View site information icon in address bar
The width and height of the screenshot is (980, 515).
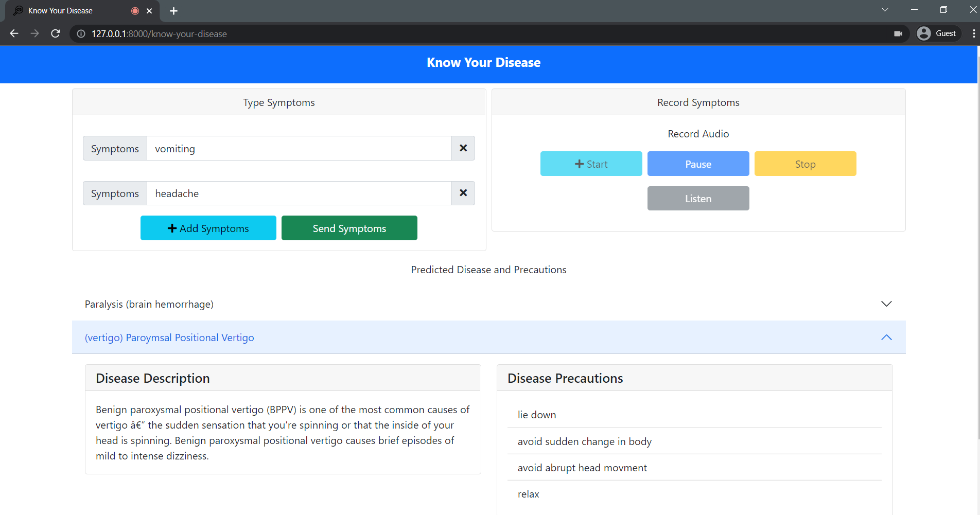pos(81,34)
